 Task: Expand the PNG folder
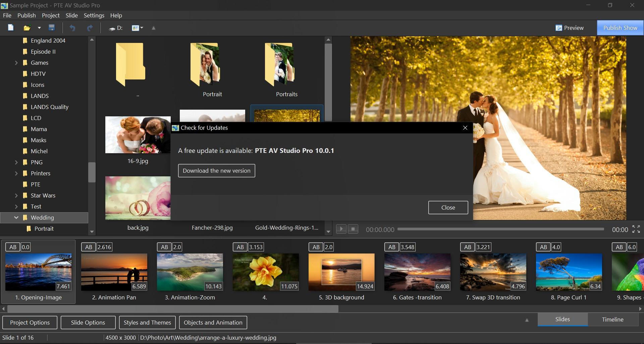click(16, 162)
